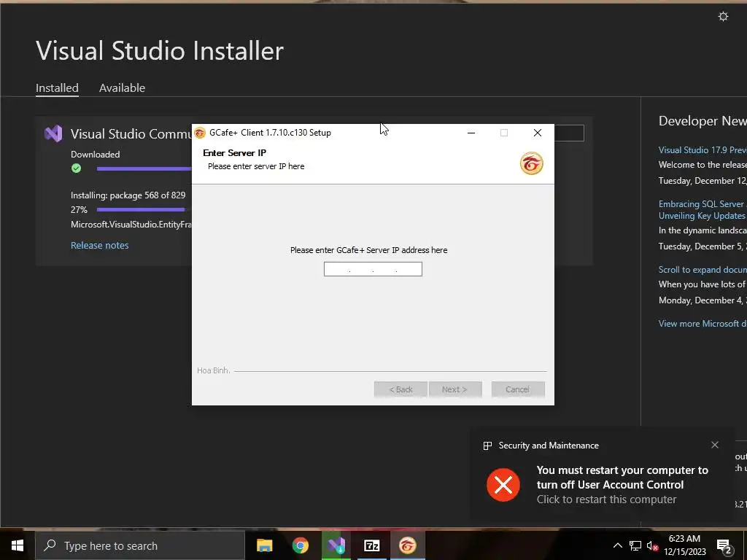This screenshot has width=747, height=560.
Task: Switch to the Available tab
Action: coord(122,88)
